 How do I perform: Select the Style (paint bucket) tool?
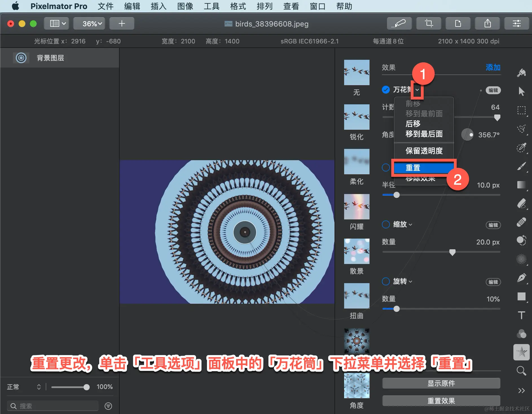point(521,73)
